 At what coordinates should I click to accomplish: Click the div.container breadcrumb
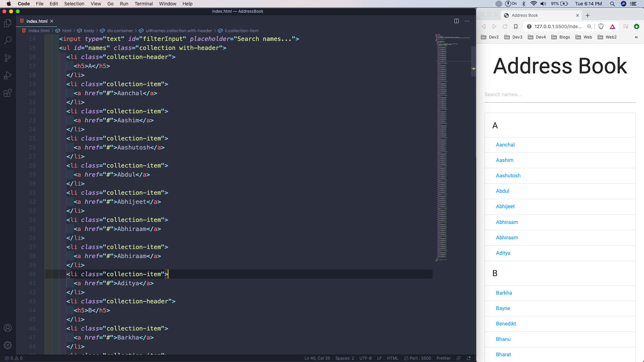[120, 31]
